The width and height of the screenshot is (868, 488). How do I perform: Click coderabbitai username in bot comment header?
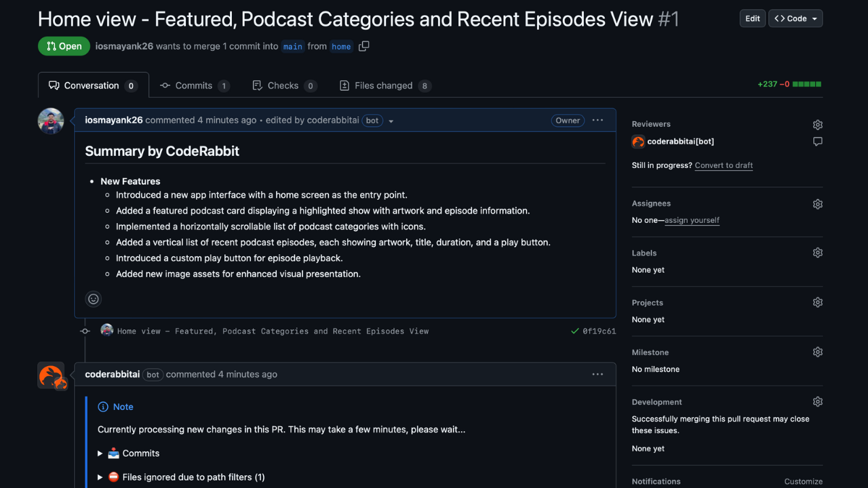tap(113, 374)
